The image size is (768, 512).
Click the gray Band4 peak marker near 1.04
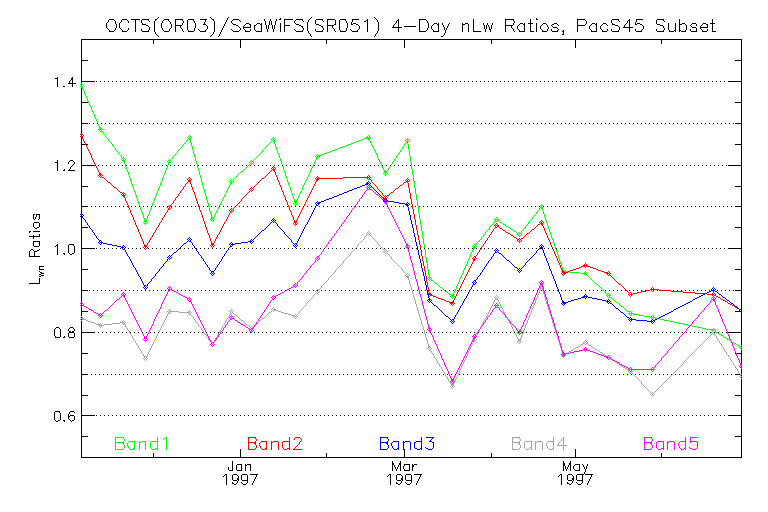[368, 234]
